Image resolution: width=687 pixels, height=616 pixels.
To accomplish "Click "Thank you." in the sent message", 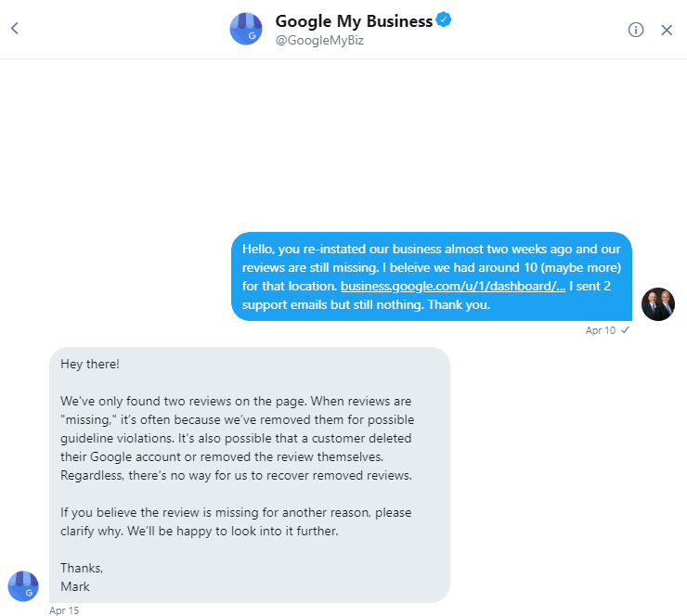I will point(459,304).
